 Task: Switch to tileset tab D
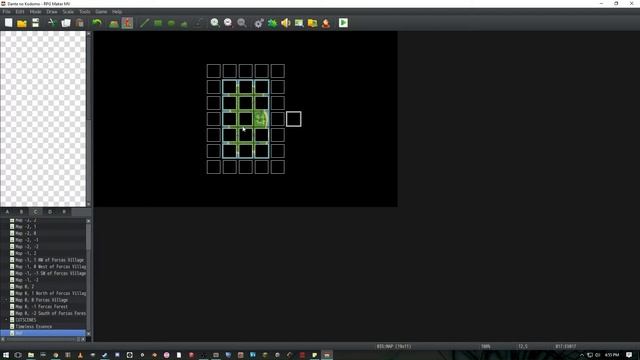click(50, 212)
